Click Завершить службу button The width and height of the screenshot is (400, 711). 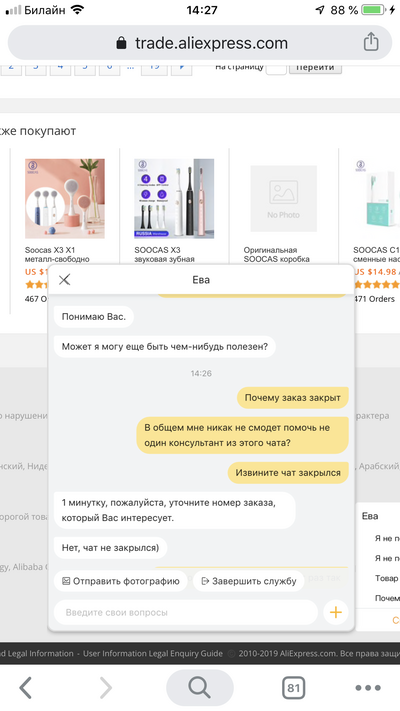point(249,581)
